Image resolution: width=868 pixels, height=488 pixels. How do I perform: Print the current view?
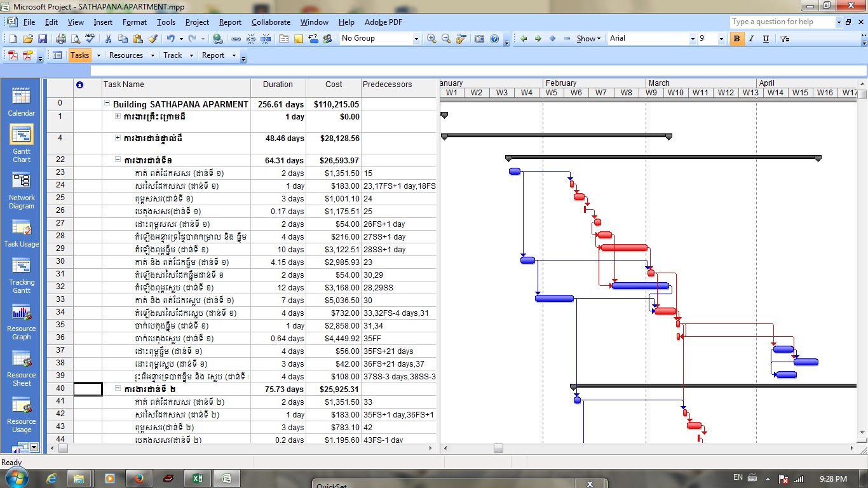(x=60, y=39)
